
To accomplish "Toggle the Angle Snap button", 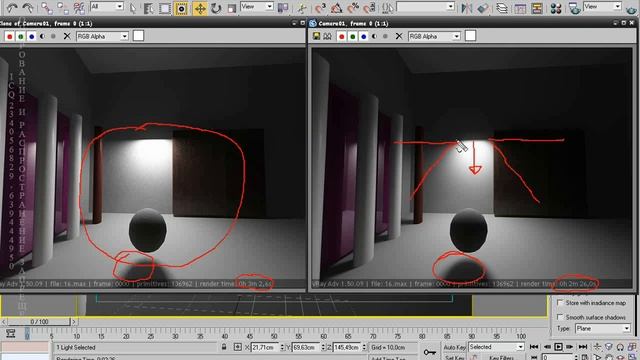I will [x=337, y=8].
